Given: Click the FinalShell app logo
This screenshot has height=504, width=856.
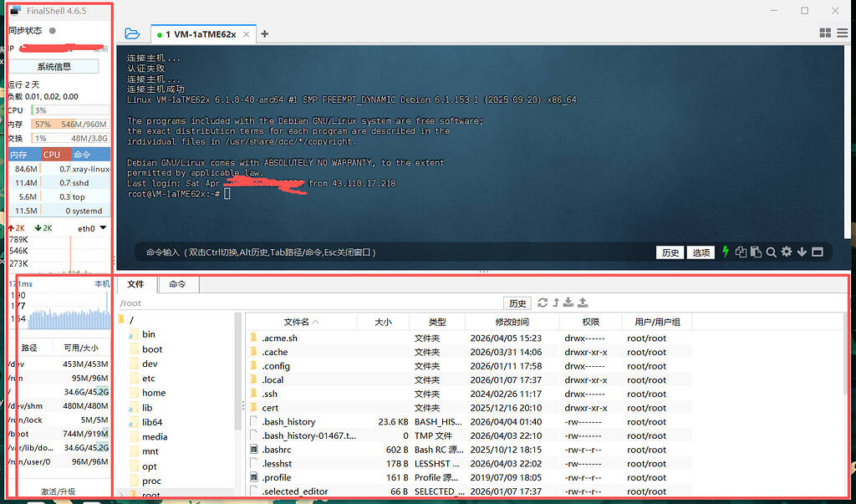Looking at the screenshot, I should 15,11.
